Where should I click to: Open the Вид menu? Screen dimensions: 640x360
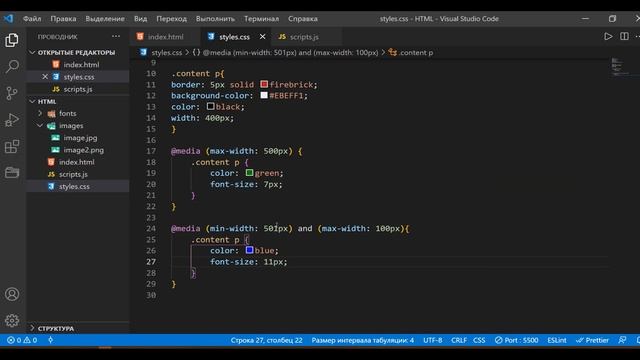pyautogui.click(x=140, y=19)
